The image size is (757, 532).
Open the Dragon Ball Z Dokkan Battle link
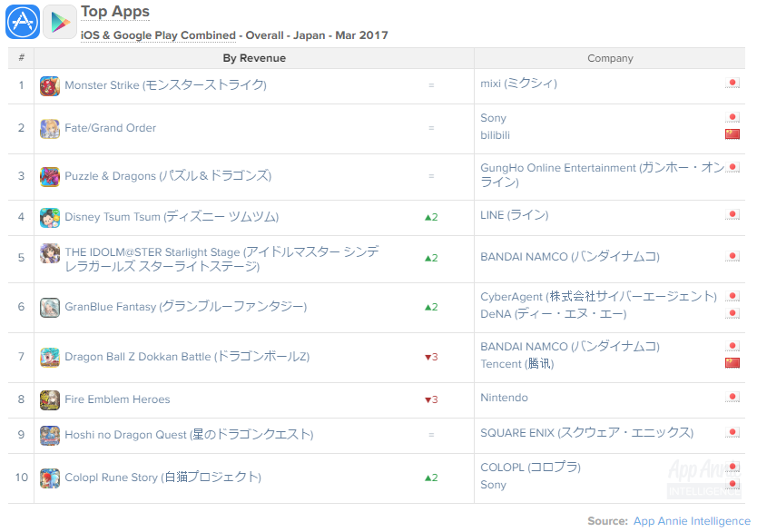pyautogui.click(x=187, y=357)
